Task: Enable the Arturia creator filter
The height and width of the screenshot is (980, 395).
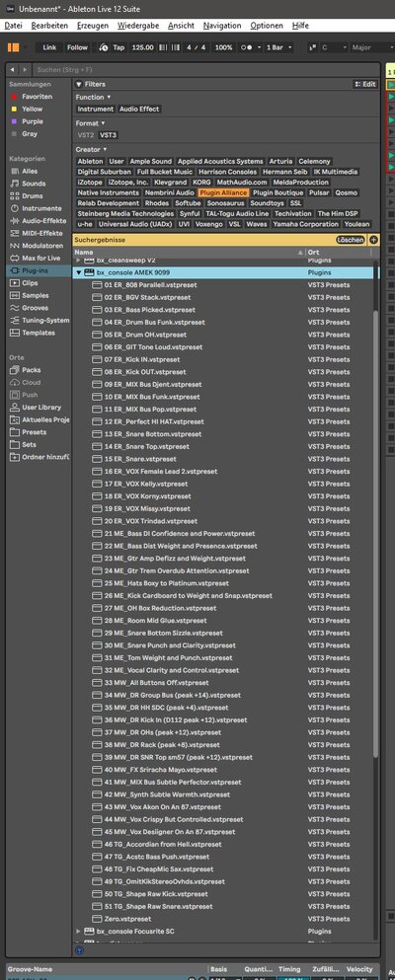Action: [x=280, y=161]
